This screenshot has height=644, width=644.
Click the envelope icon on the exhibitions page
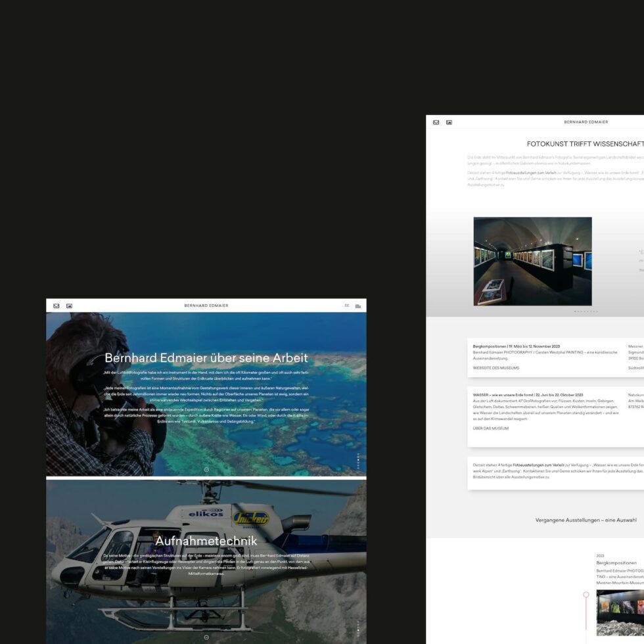436,122
